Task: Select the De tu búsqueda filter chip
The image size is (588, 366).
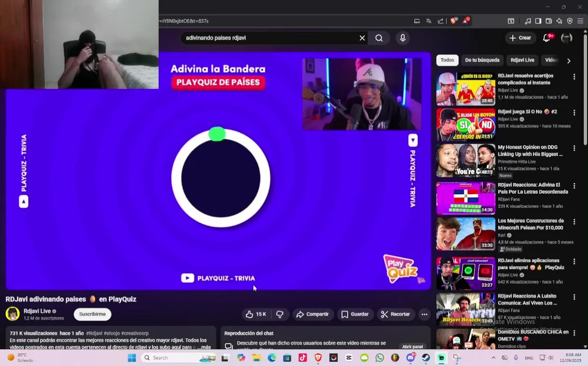Action: (x=482, y=60)
